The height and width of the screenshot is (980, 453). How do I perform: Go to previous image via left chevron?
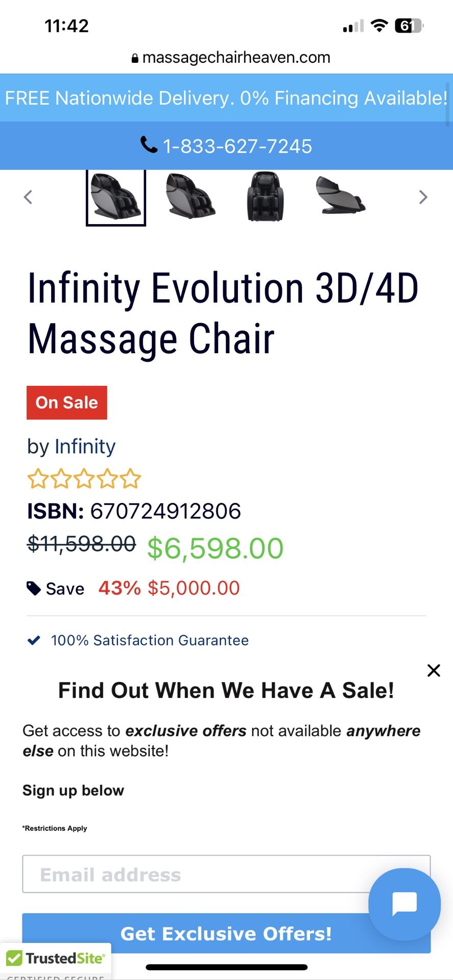click(29, 197)
